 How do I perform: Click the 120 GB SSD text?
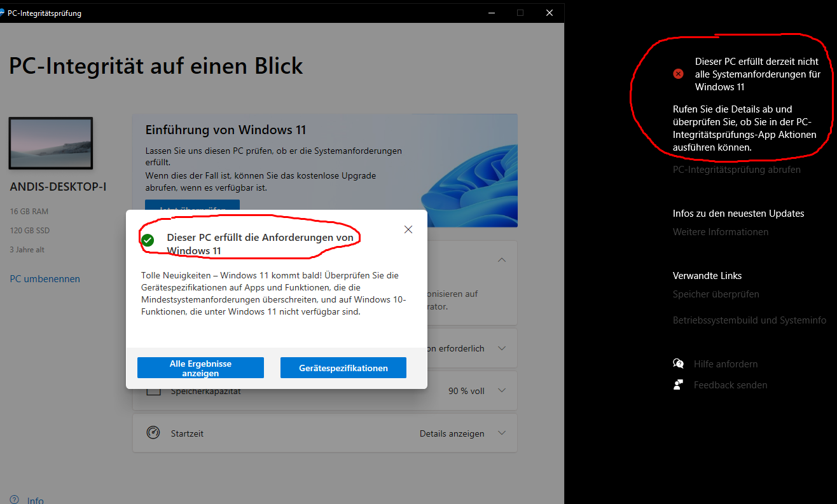(x=29, y=230)
